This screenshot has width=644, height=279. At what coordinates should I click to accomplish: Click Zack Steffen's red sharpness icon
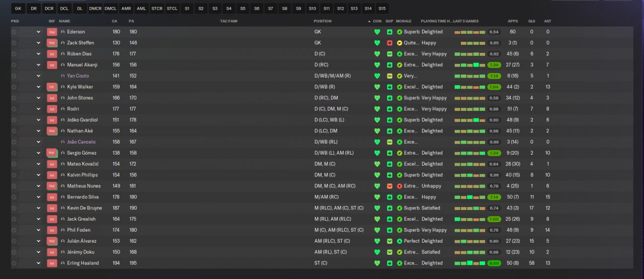click(389, 43)
